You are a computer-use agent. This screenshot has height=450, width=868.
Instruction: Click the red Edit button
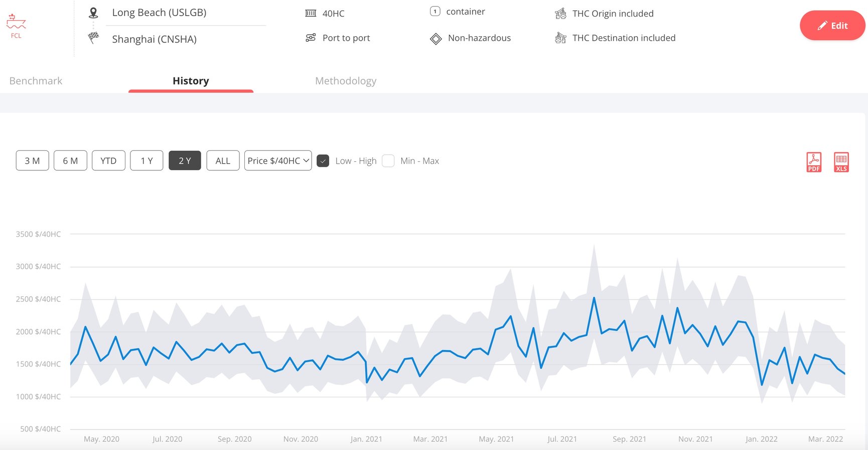832,26
